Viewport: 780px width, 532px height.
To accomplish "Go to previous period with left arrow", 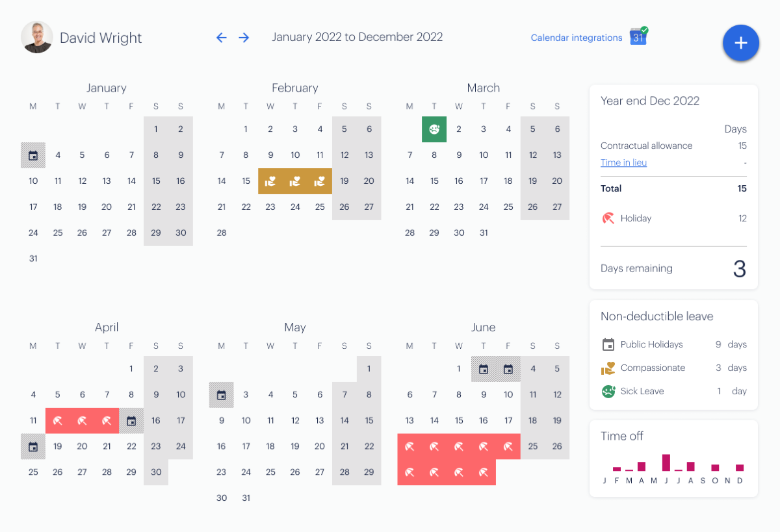I will [222, 38].
